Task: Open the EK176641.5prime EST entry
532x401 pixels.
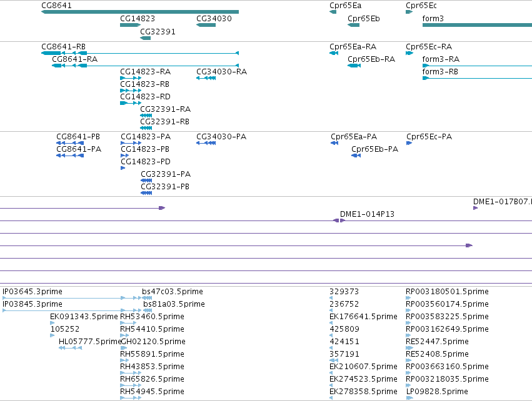Action: [363, 317]
